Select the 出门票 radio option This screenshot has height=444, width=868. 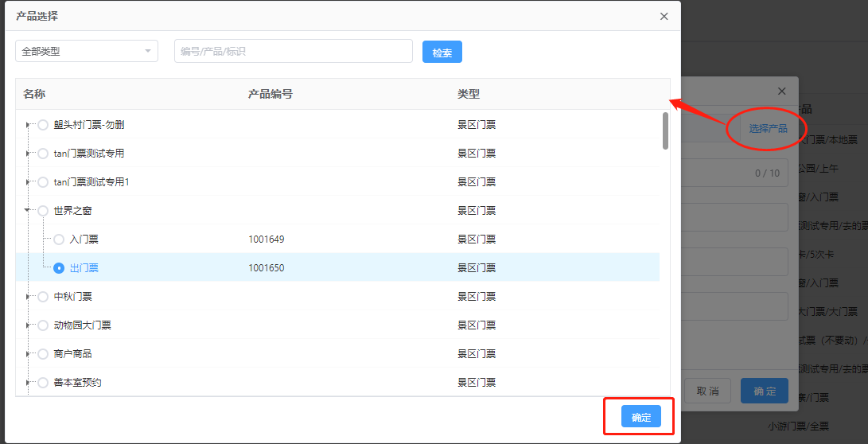[59, 268]
